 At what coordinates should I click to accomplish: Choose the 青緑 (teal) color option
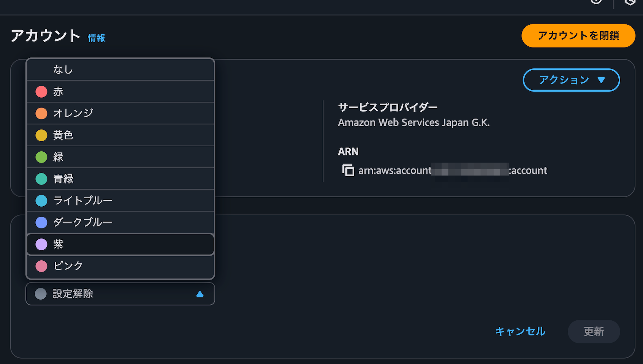coord(120,179)
